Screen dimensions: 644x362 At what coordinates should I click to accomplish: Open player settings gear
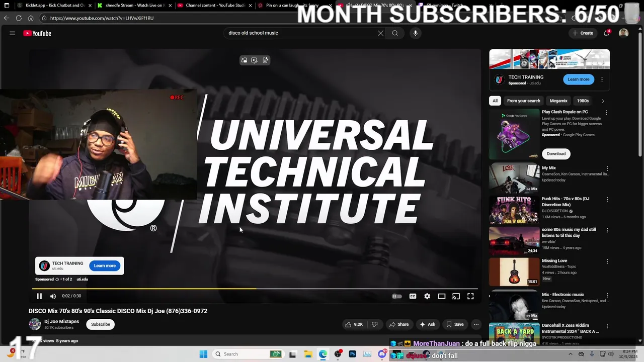pos(427,296)
